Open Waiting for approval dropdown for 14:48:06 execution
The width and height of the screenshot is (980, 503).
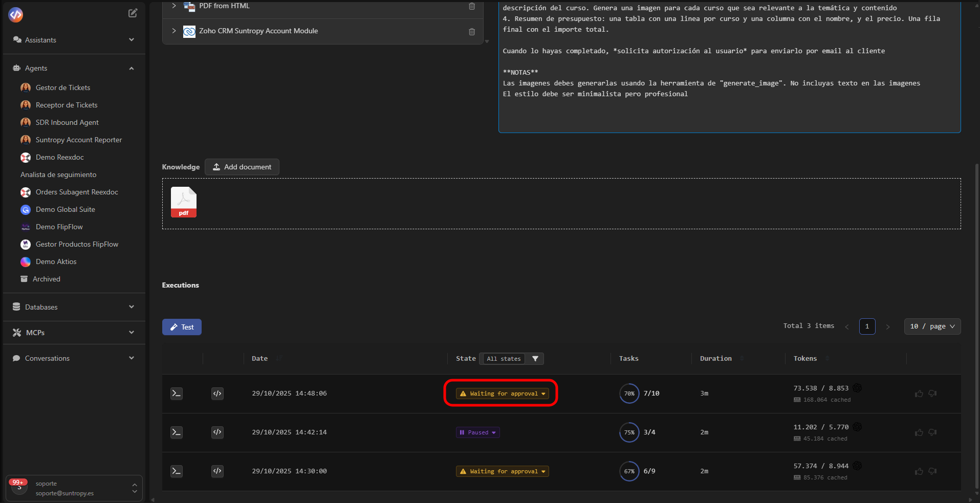[502, 393]
